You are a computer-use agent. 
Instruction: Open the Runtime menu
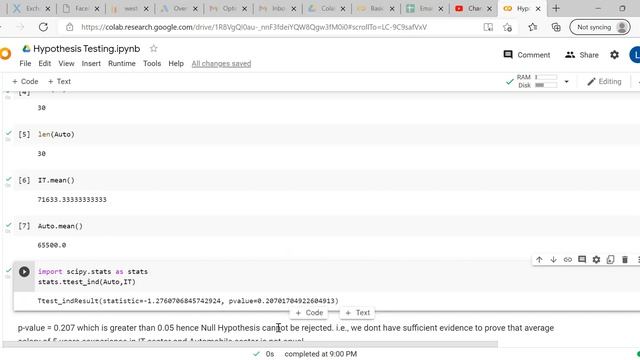(x=122, y=64)
